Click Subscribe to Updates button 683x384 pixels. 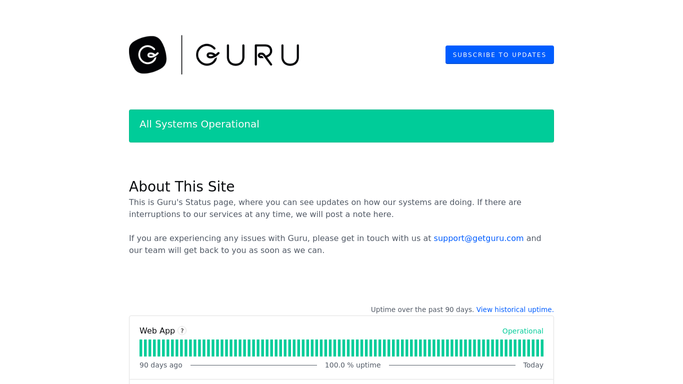click(x=499, y=55)
